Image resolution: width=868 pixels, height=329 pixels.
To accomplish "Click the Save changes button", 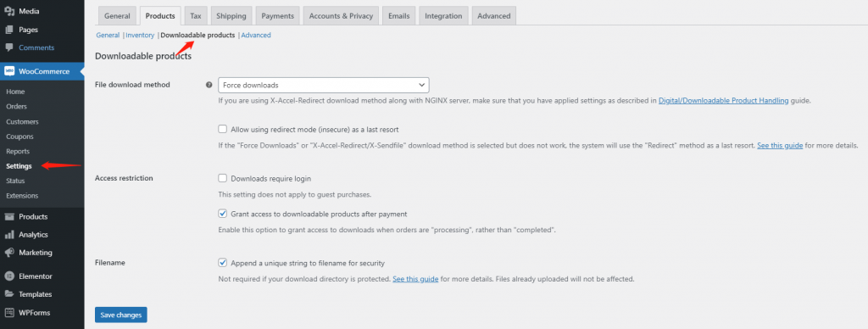I will [120, 315].
